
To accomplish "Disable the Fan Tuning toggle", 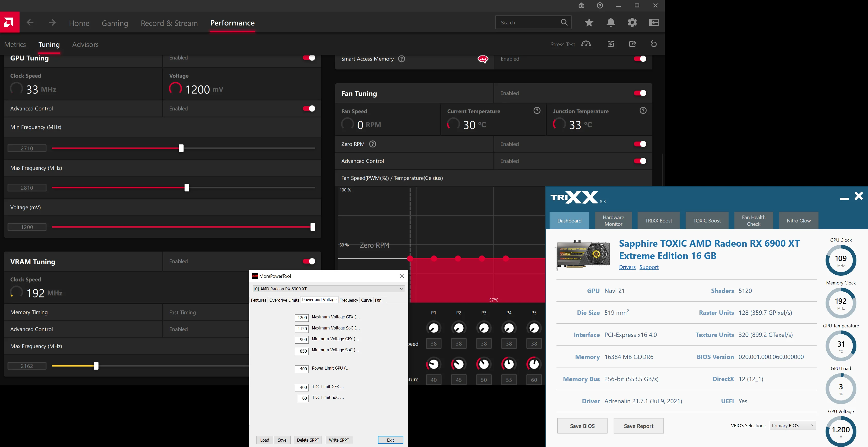I will pyautogui.click(x=640, y=93).
